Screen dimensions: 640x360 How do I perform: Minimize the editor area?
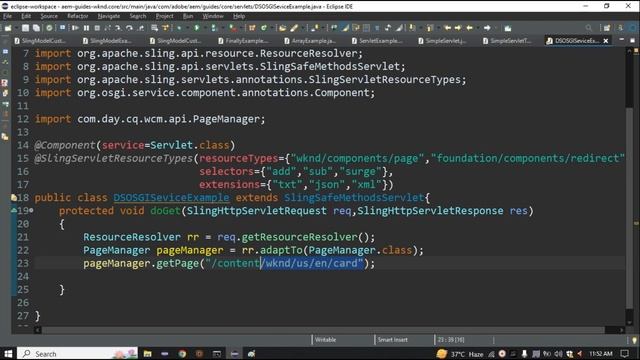tap(621, 40)
